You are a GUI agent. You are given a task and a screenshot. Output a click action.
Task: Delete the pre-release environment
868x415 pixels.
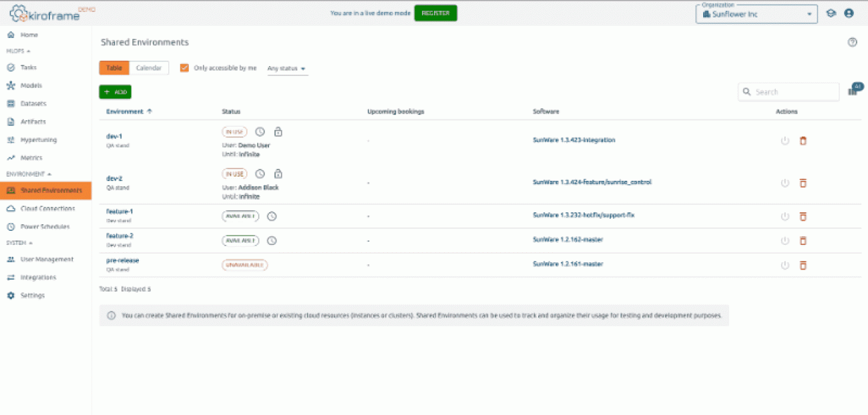click(x=803, y=265)
